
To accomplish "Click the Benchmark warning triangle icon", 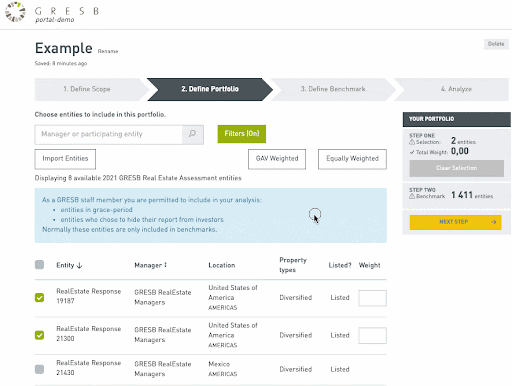I will click(412, 196).
